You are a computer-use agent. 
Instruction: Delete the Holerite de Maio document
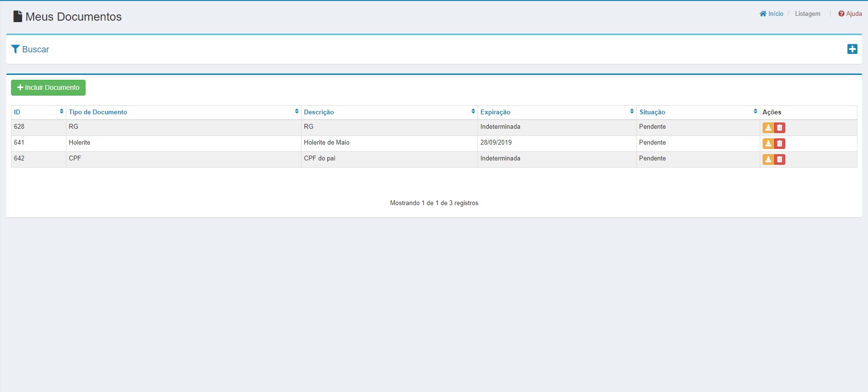pos(780,144)
